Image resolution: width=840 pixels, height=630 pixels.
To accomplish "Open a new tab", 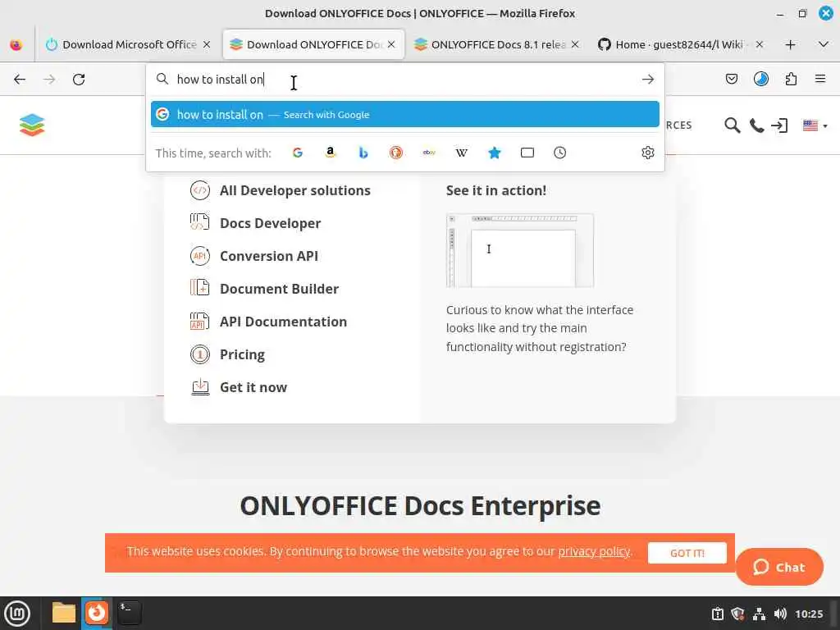I will [790, 44].
